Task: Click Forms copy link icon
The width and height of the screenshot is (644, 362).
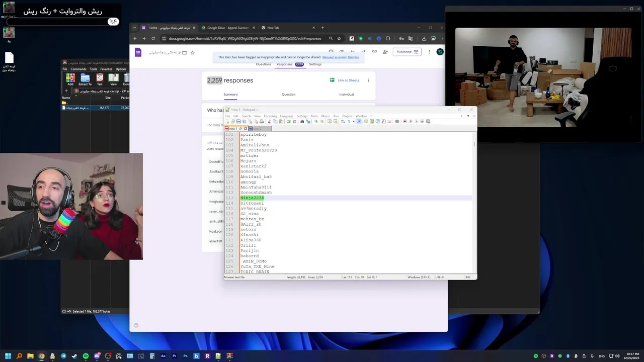Action: (x=374, y=52)
